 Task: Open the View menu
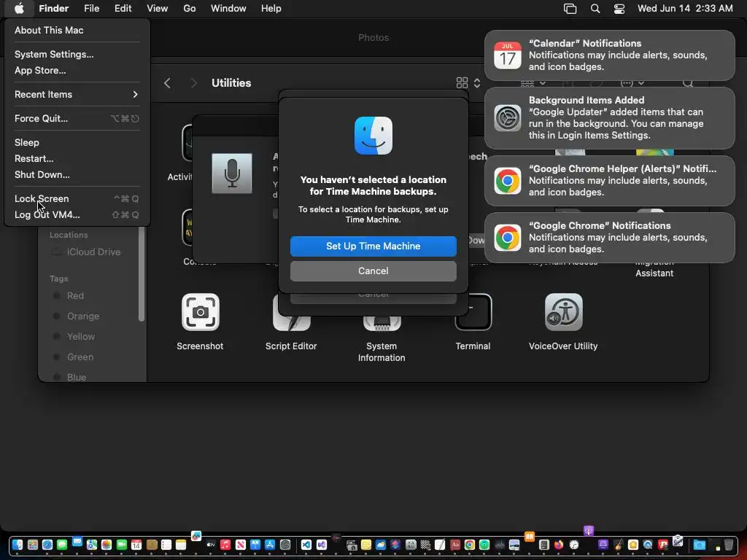click(x=158, y=9)
